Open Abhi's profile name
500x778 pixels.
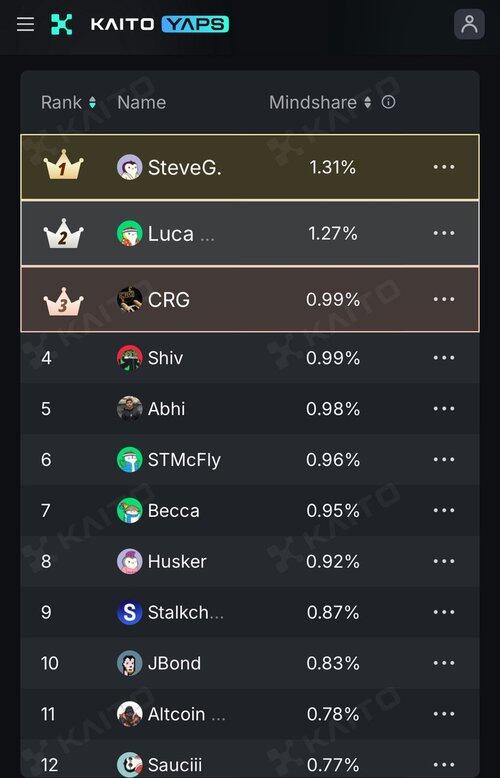point(167,409)
